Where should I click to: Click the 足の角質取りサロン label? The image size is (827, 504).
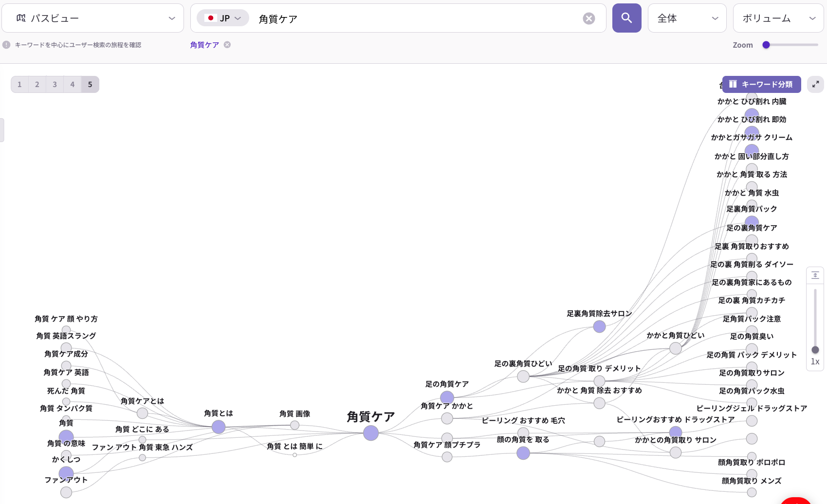click(x=752, y=373)
